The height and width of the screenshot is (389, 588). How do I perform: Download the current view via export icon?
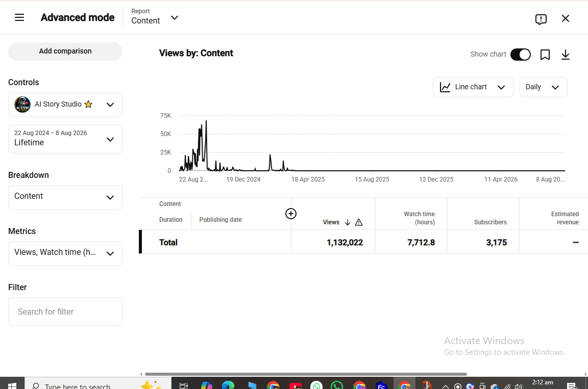tap(565, 55)
